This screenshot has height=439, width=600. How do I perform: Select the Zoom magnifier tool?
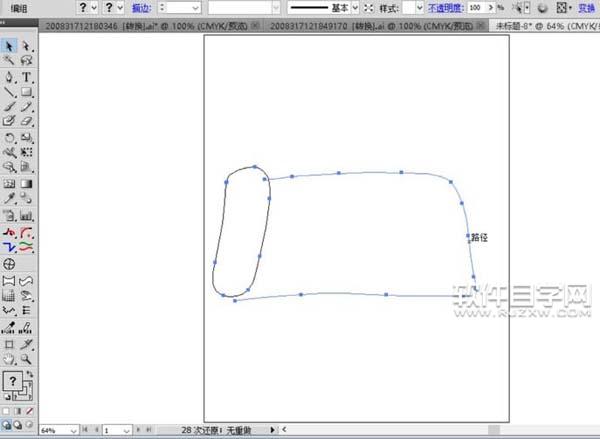(x=26, y=359)
